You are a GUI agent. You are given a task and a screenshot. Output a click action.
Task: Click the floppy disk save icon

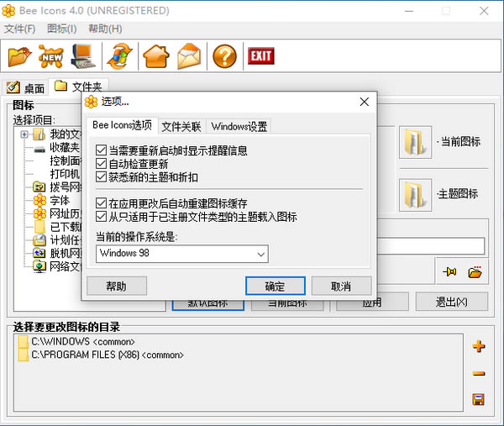[478, 399]
